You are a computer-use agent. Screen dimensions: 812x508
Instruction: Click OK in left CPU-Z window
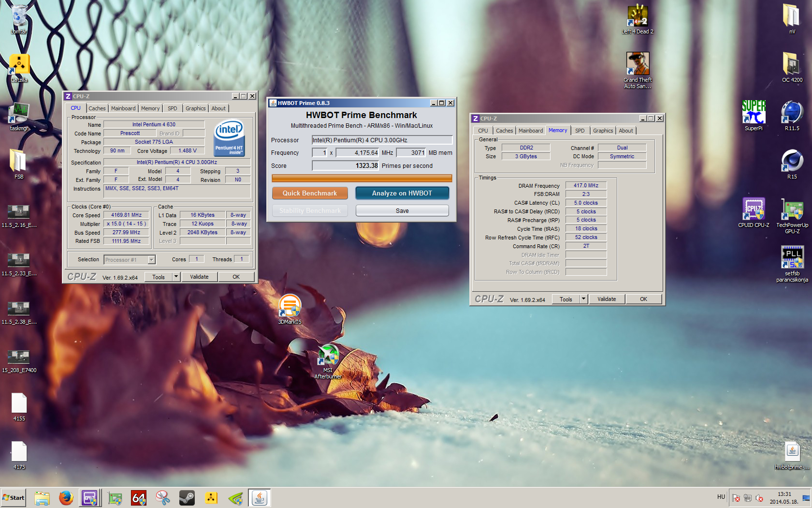click(x=236, y=277)
